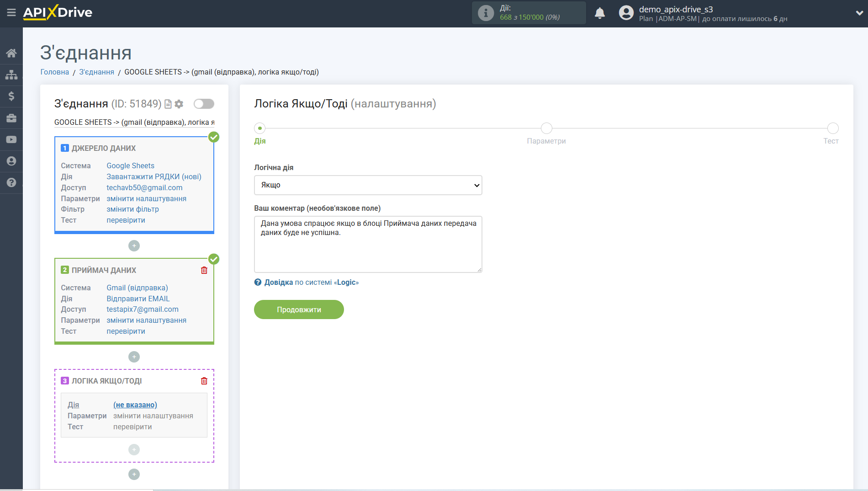Delete the Логіка Якщо/Тоді block
The image size is (868, 491).
[x=204, y=381]
